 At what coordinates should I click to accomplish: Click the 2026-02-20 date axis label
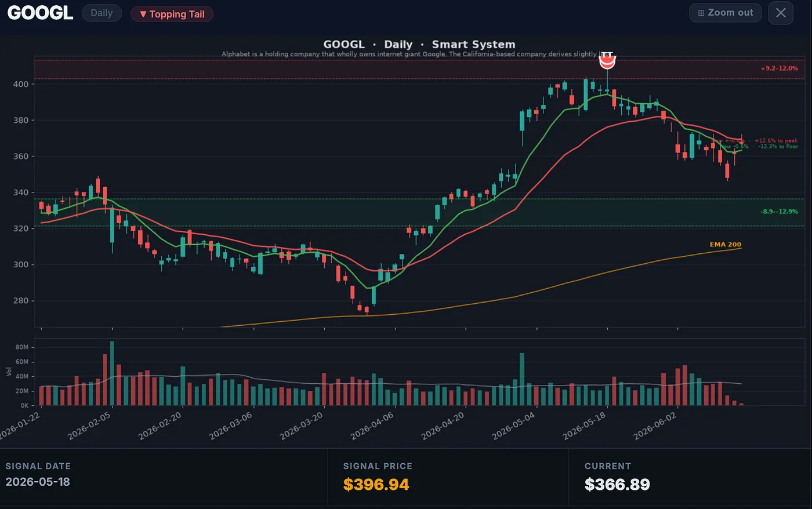(x=159, y=426)
